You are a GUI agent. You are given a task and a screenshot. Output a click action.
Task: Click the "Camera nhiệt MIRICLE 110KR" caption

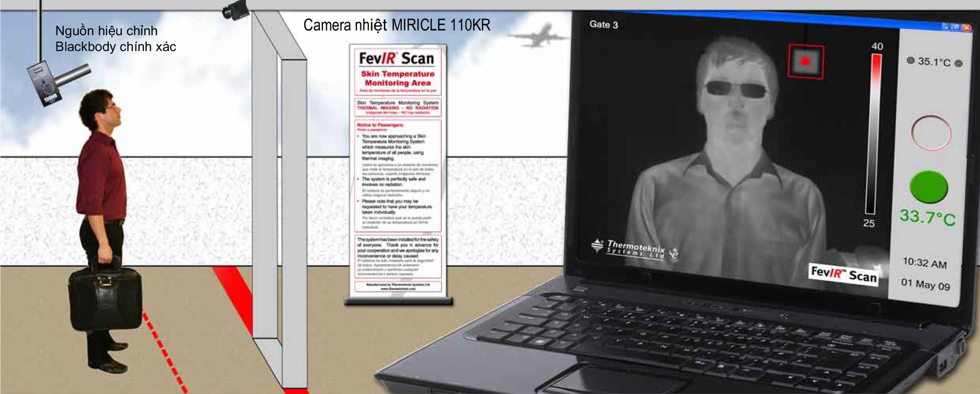[x=397, y=25]
